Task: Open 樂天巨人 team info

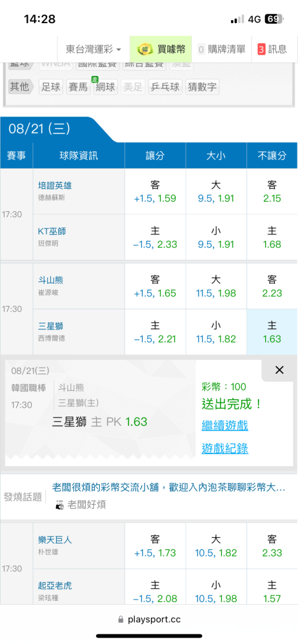Action: (54, 540)
